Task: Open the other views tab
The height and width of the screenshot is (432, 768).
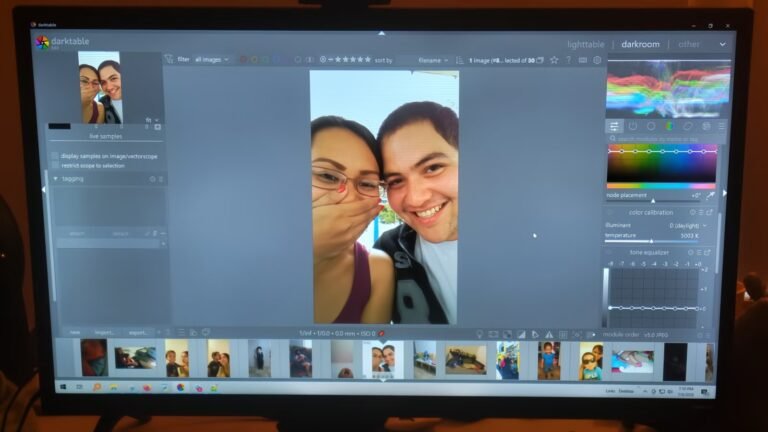Action: (689, 44)
